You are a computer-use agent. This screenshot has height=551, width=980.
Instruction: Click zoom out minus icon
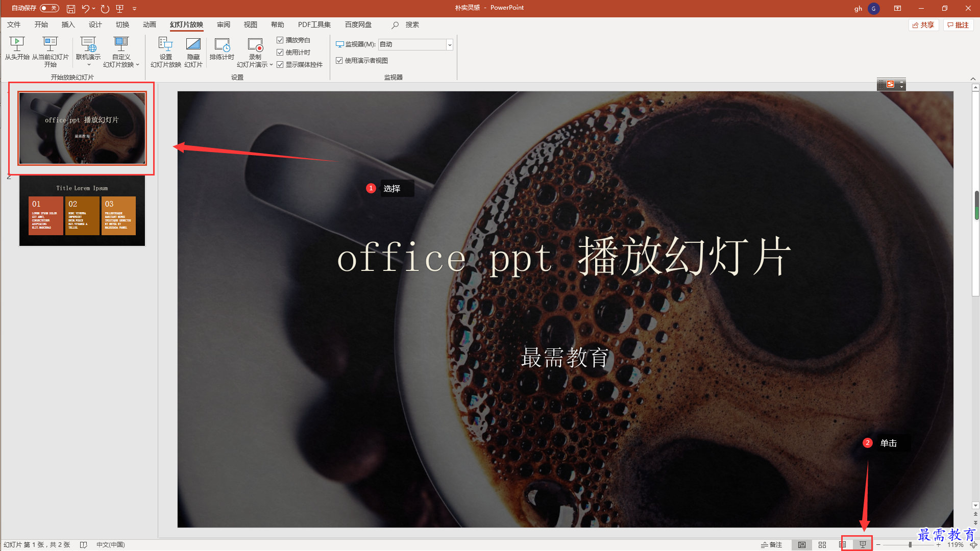tap(878, 545)
